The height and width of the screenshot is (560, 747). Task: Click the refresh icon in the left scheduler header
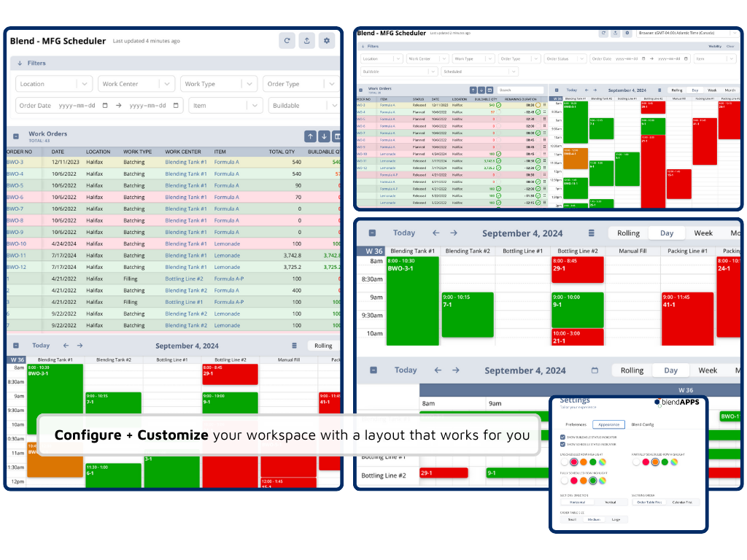coord(287,41)
